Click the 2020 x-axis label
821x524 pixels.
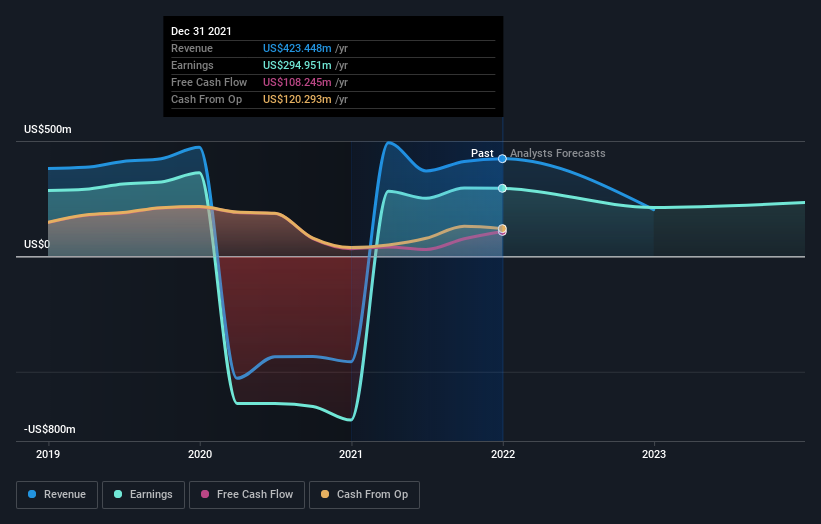(200, 454)
